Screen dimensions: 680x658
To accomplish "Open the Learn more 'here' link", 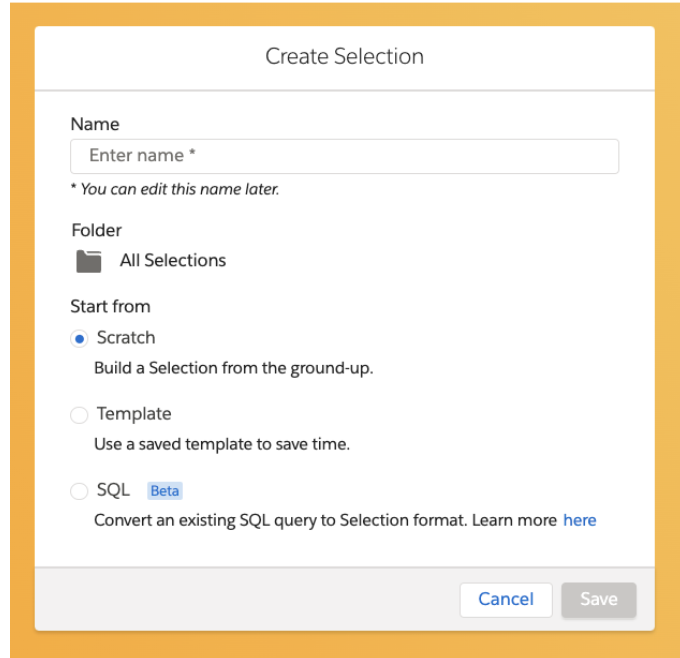I will click(579, 520).
